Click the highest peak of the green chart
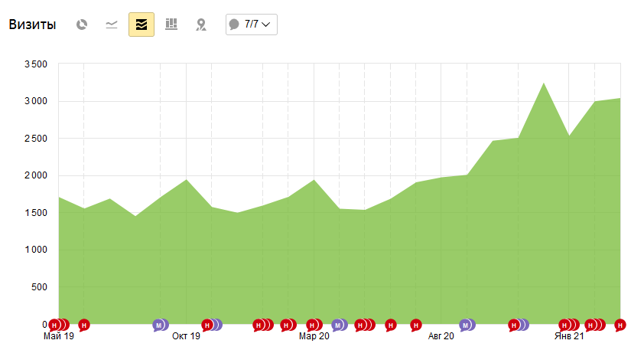This screenshot has height=350, width=644. click(x=543, y=83)
